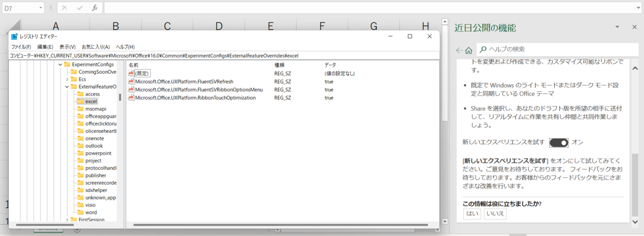The height and width of the screenshot is (236, 644).
Task: Open the 編集(E) menu
Action: coord(45,47)
